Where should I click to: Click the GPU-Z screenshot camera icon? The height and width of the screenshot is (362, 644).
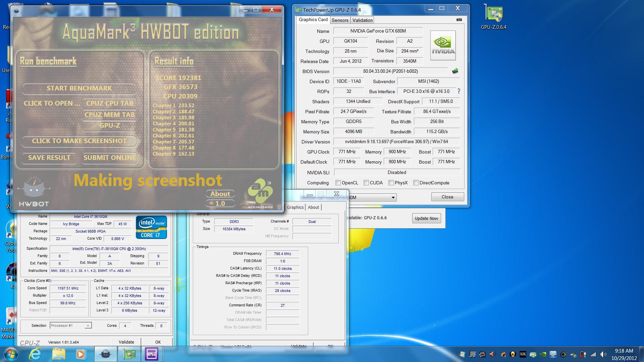[459, 20]
